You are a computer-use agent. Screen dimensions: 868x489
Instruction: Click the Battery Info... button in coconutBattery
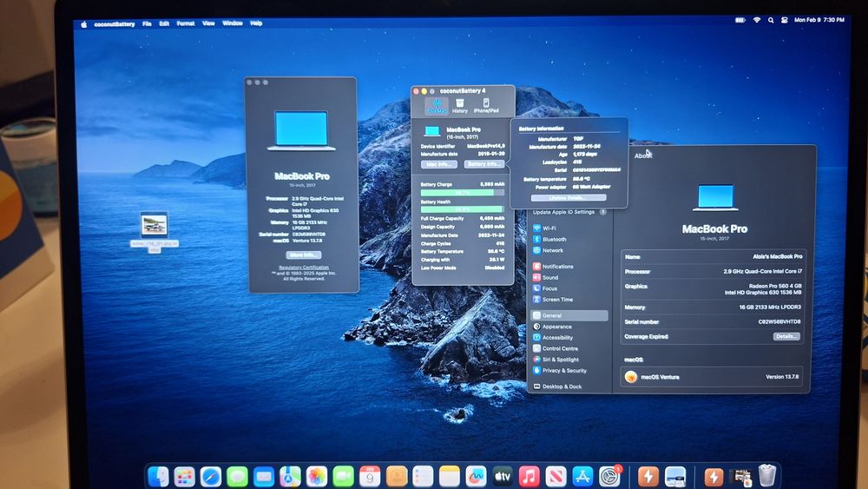pyautogui.click(x=484, y=164)
